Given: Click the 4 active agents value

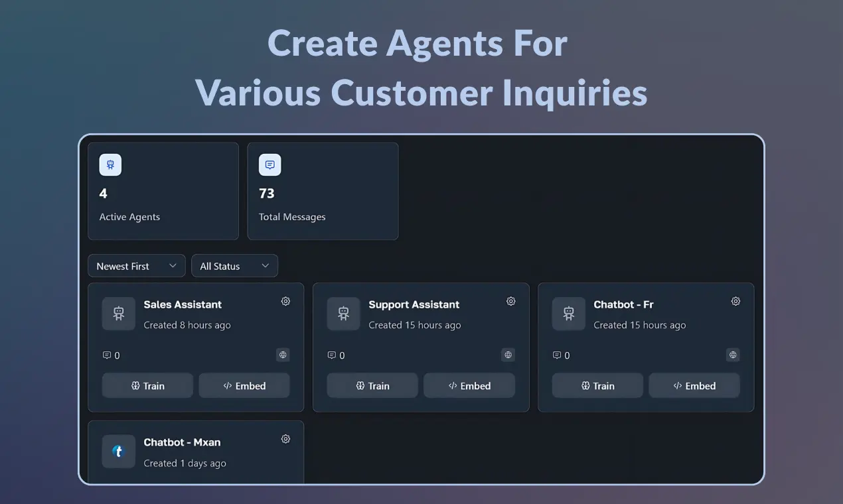Looking at the screenshot, I should tap(104, 194).
